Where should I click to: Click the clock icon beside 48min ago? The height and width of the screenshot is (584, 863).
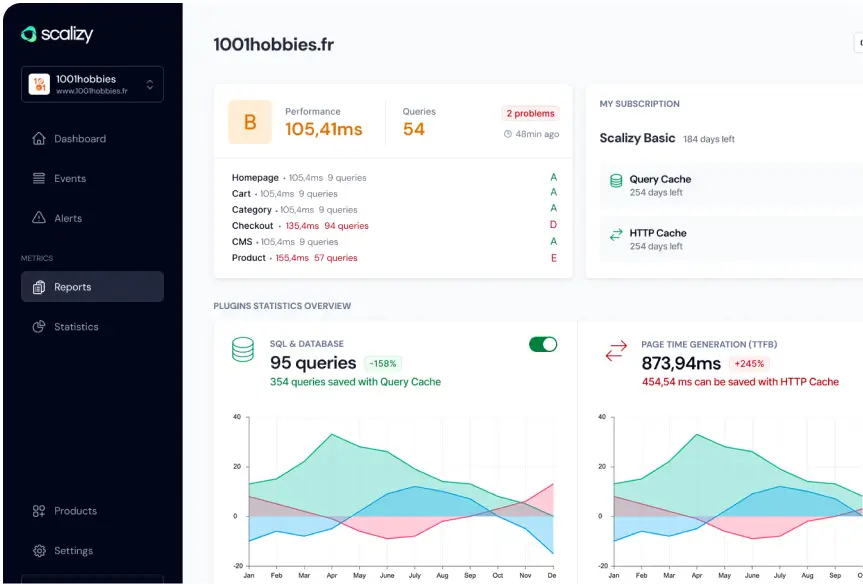point(507,134)
